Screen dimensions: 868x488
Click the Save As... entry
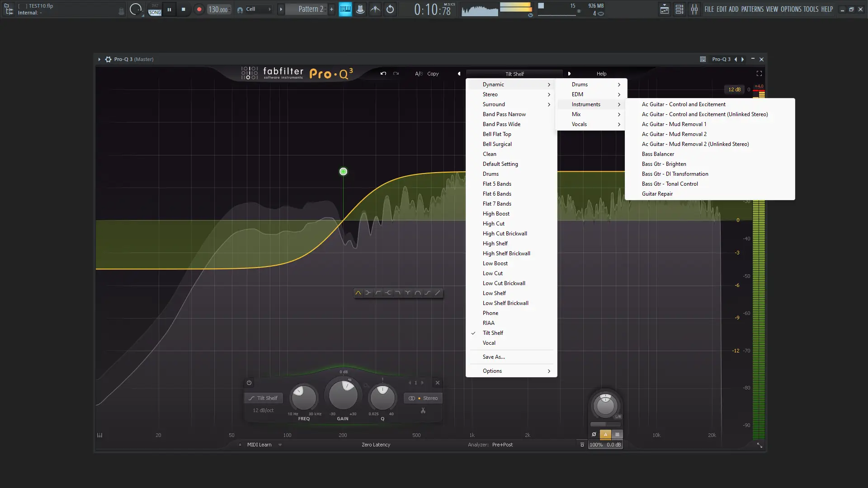pyautogui.click(x=494, y=357)
